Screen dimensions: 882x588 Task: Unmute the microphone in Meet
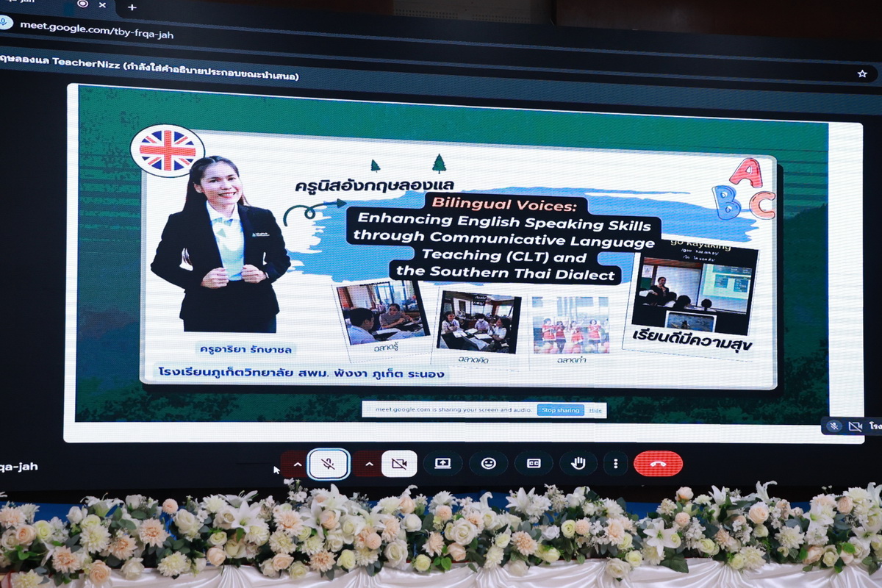328,464
